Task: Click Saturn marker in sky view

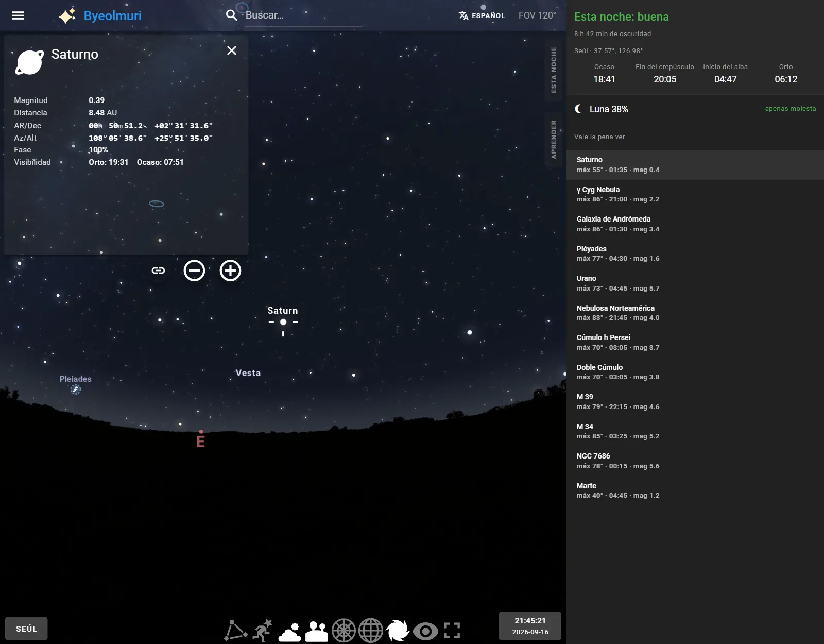Action: [x=283, y=322]
